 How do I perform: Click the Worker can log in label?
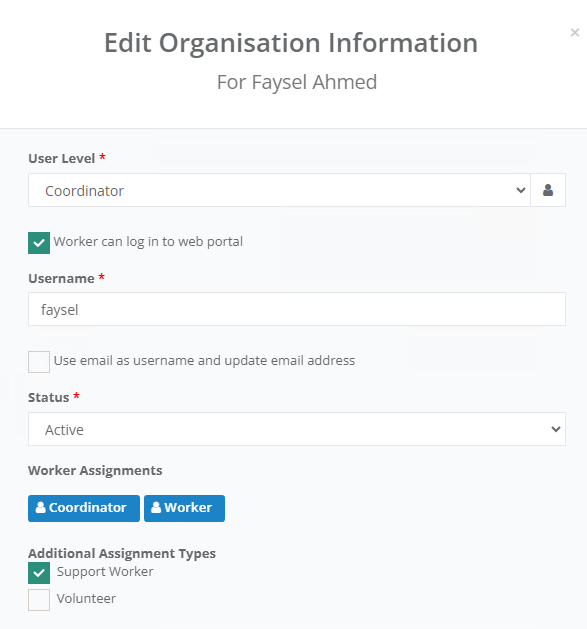click(148, 241)
